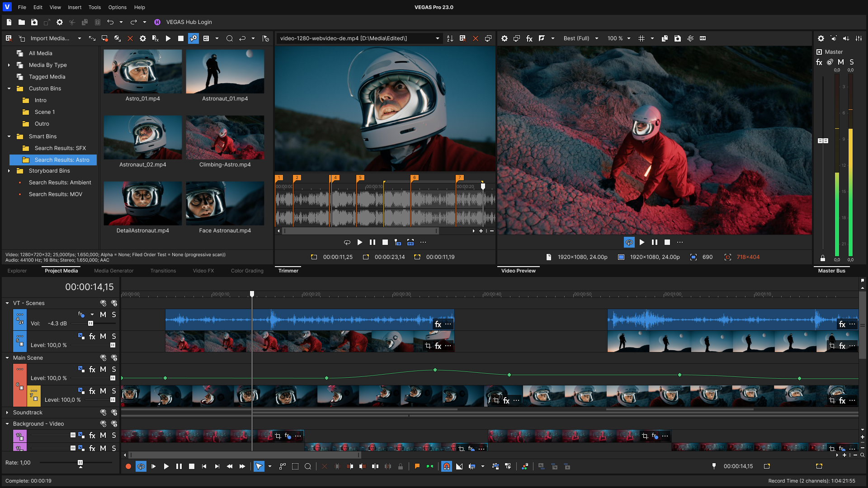This screenshot has width=868, height=488.
Task: Open the Best (Full) quality dropdown
Action: click(580, 38)
